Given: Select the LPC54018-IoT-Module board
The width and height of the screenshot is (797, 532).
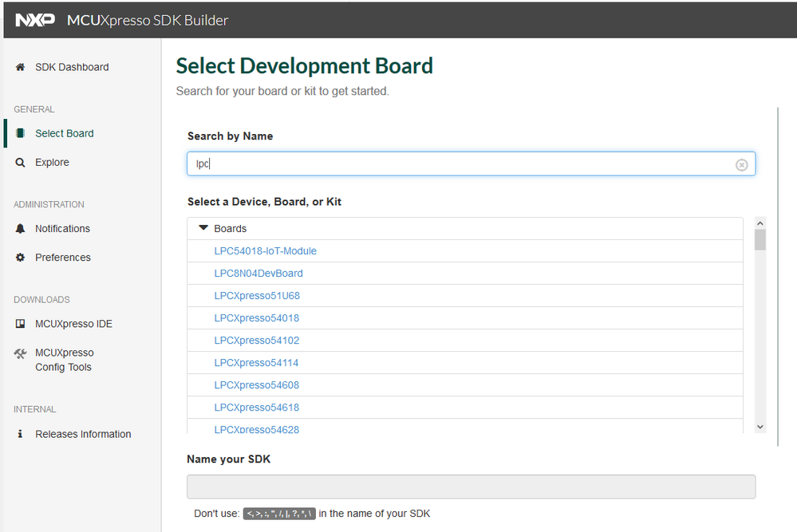Looking at the screenshot, I should tap(265, 251).
